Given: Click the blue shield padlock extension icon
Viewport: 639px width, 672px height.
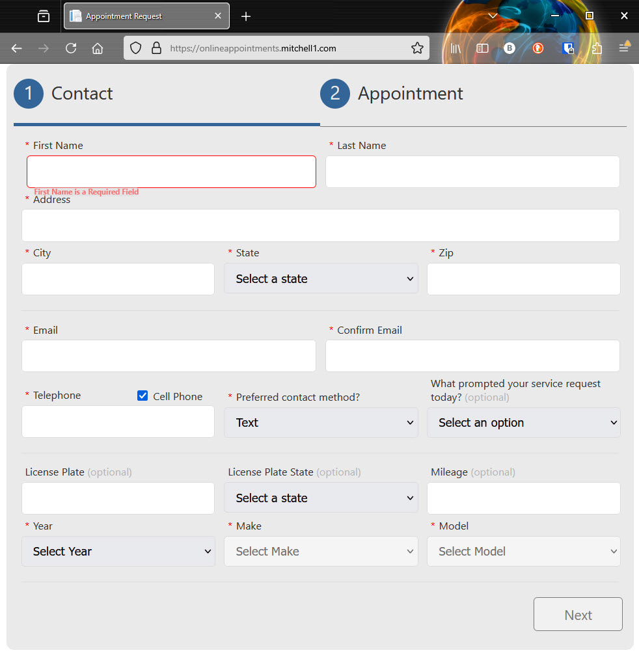Looking at the screenshot, I should [x=568, y=48].
